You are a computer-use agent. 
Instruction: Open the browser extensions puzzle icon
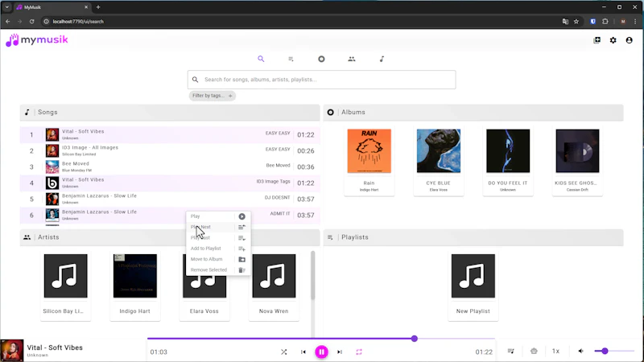605,22
